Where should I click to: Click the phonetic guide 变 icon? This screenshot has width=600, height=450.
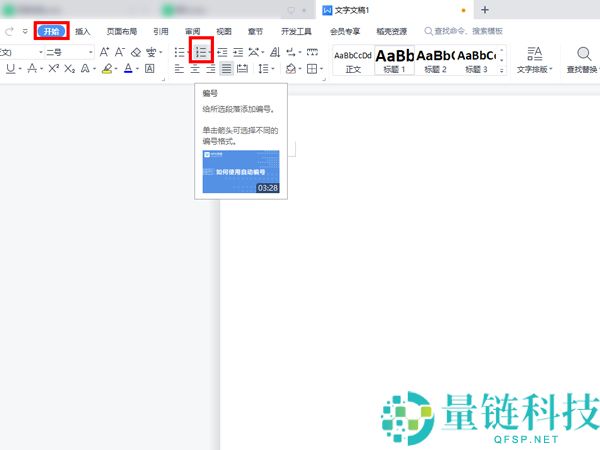[x=151, y=52]
